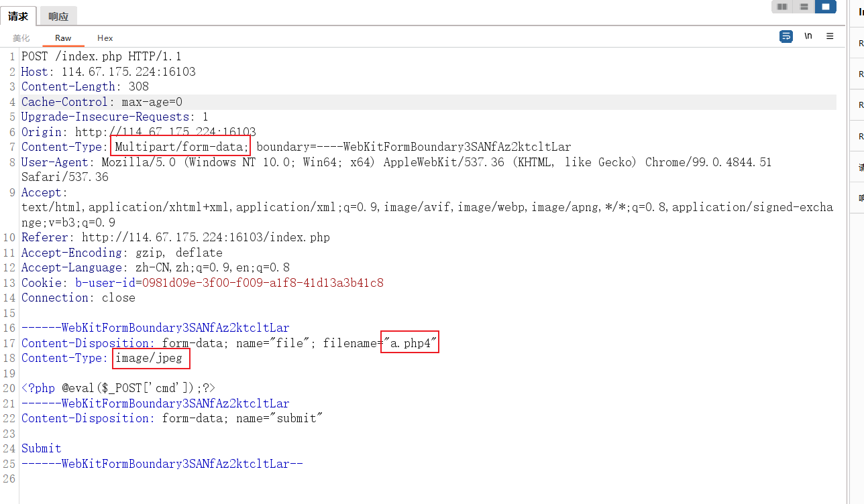Image resolution: width=864 pixels, height=504 pixels.
Task: Click the filename "a.php4" value
Action: coord(410,343)
